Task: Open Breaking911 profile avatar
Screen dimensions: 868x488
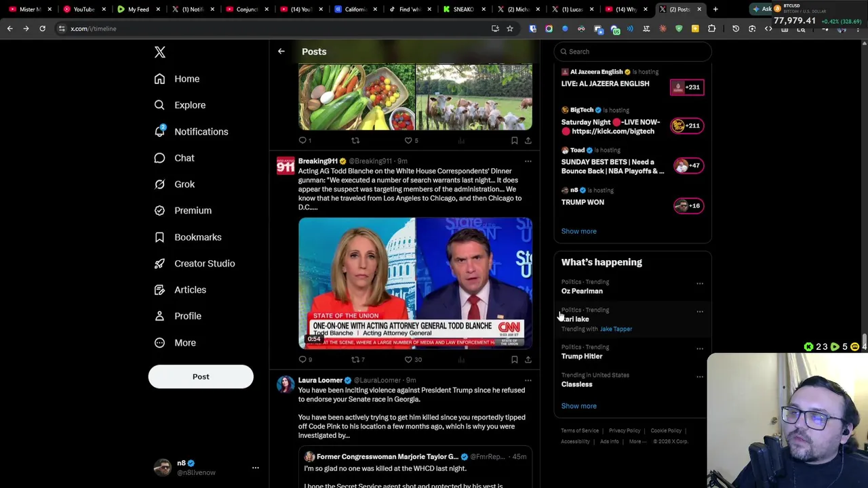Action: pyautogui.click(x=285, y=166)
